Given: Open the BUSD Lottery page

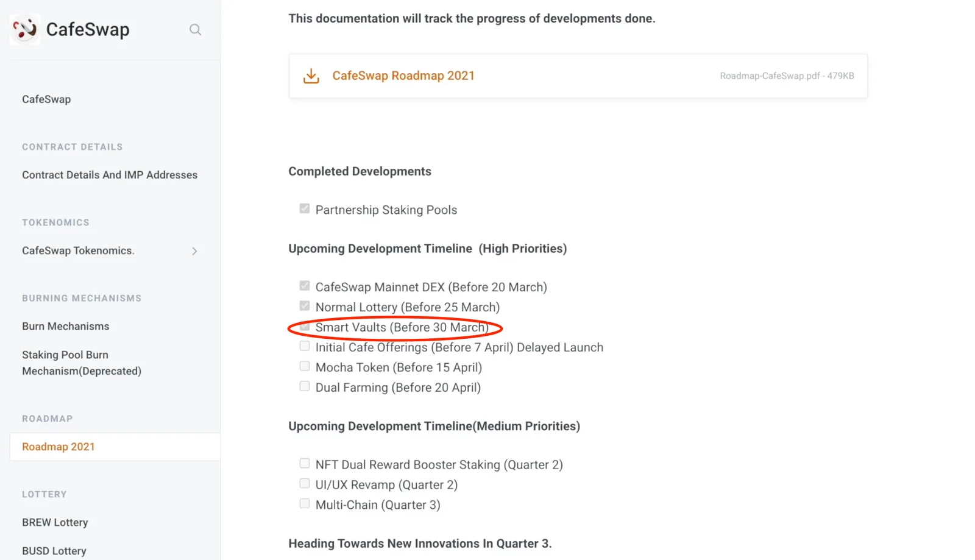Looking at the screenshot, I should (54, 551).
